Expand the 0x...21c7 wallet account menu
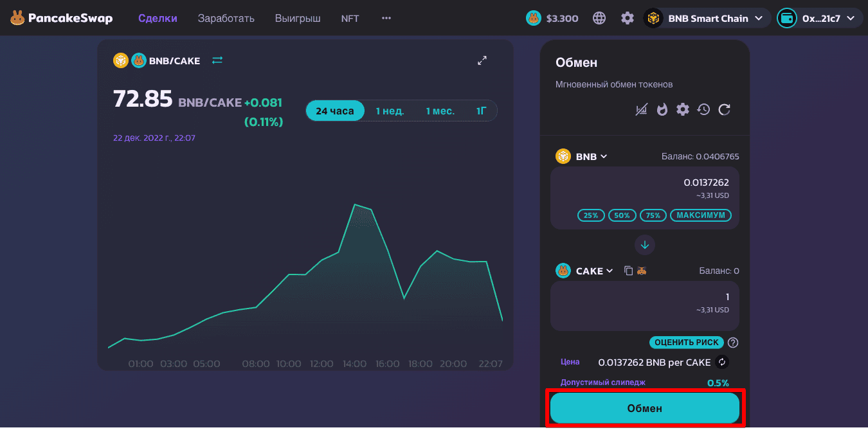 tap(819, 18)
